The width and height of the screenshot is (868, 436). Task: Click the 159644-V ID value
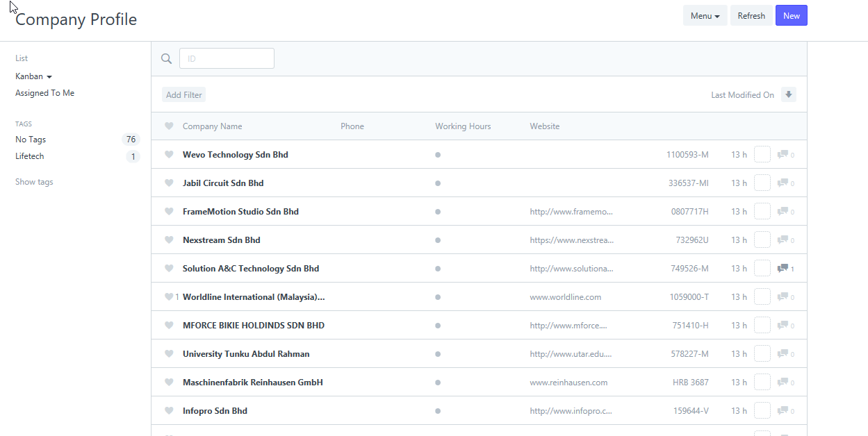pos(691,411)
